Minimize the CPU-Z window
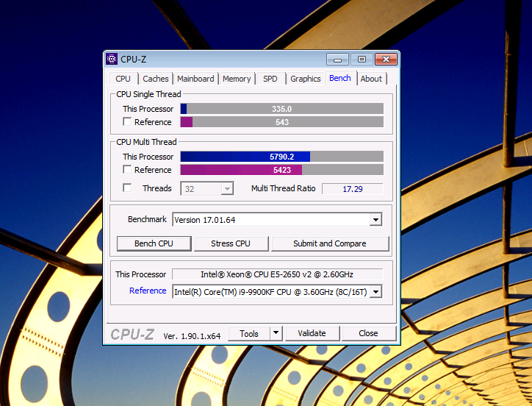The image size is (532, 406). [x=337, y=60]
